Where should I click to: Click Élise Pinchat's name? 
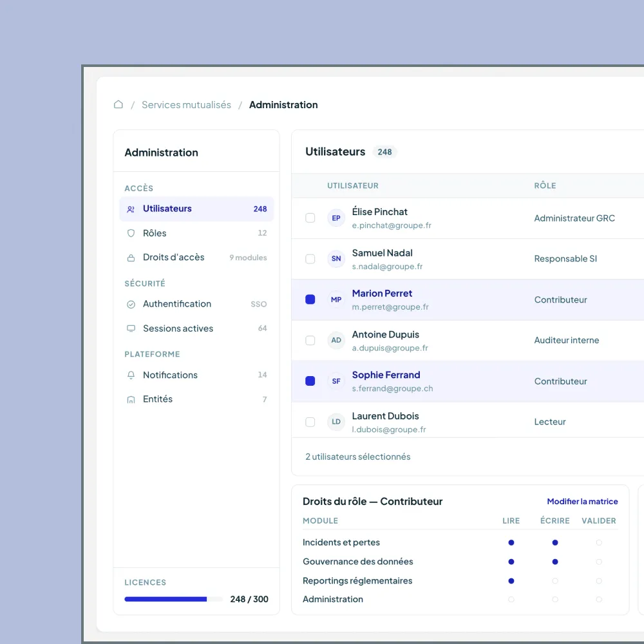tap(379, 212)
